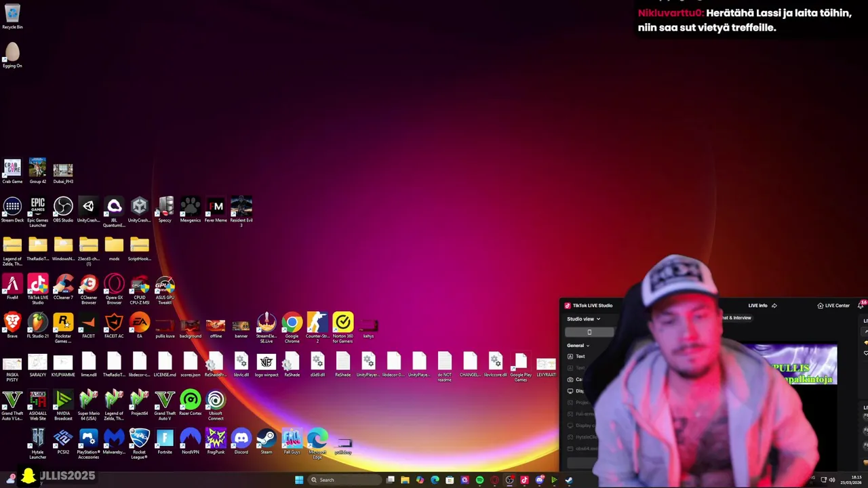This screenshot has width=868, height=488.
Task: Launch Ubisoft Connect shortcut
Action: 216,404
